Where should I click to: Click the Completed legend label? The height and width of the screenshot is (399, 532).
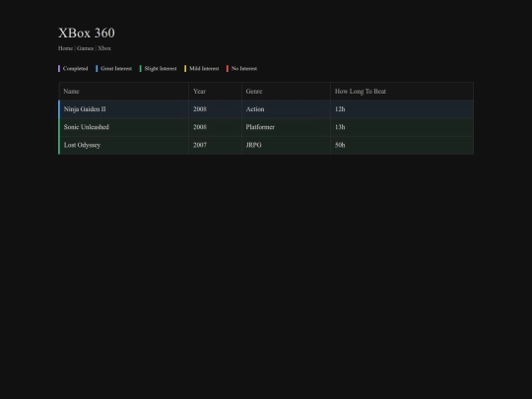75,69
